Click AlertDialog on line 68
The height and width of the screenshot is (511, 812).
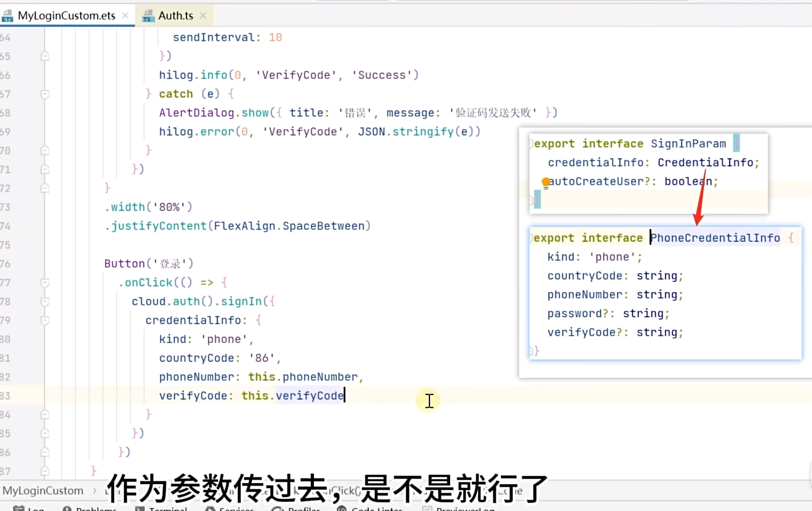pyautogui.click(x=197, y=113)
